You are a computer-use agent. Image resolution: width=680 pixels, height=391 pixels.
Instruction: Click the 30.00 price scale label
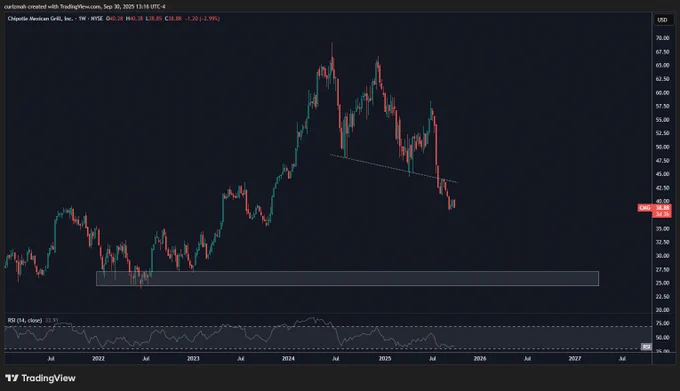coord(662,256)
